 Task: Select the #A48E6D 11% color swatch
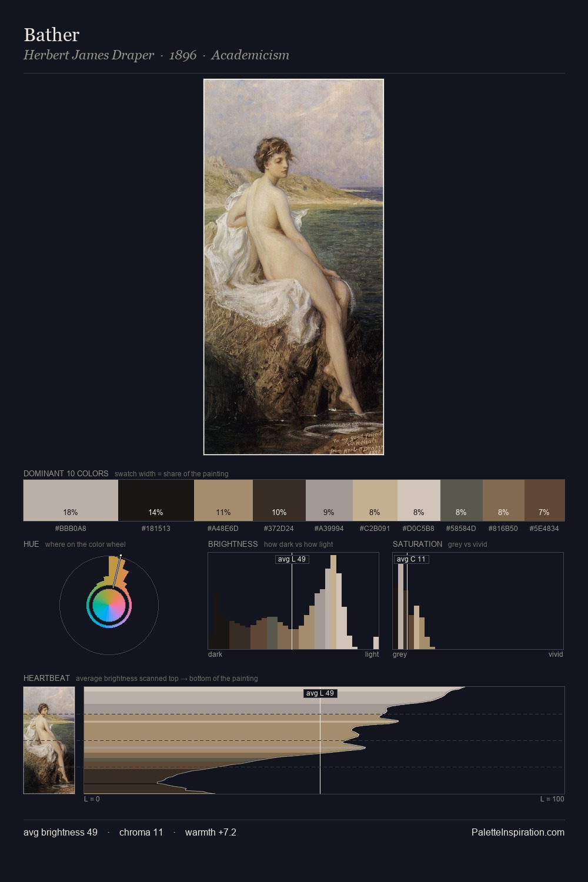coord(223,500)
